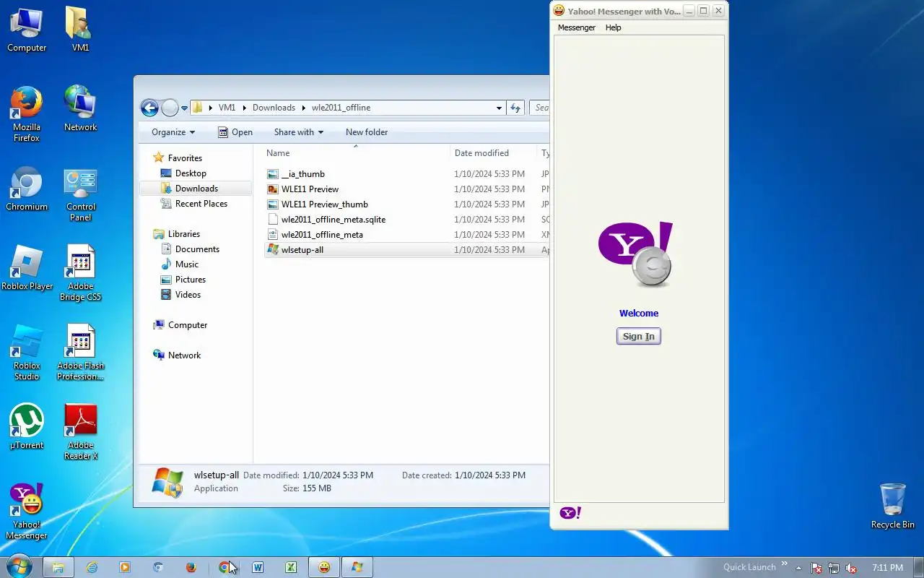Open Windows Media Player from taskbar
The width and height of the screenshot is (924, 578).
click(125, 567)
